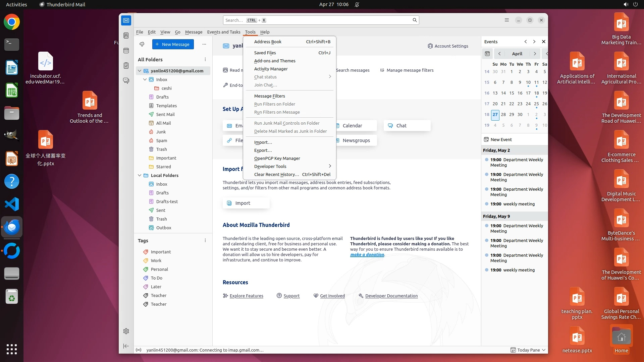This screenshot has width=644, height=362.
Task: Open the Calendar space icon
Action: tap(126, 51)
